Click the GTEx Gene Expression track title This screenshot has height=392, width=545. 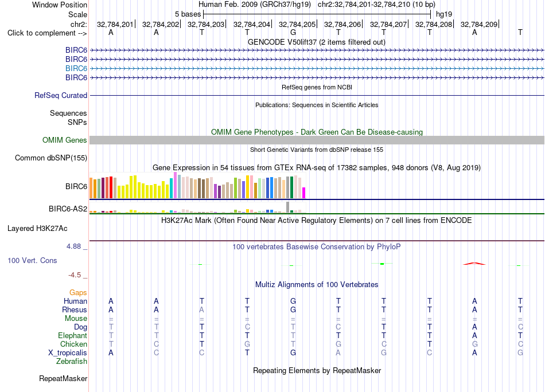point(317,168)
